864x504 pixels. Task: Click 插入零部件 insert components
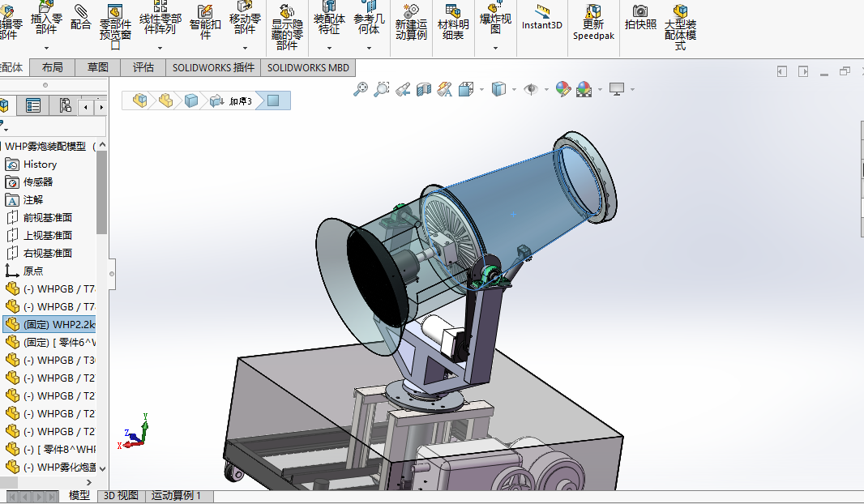point(46,18)
